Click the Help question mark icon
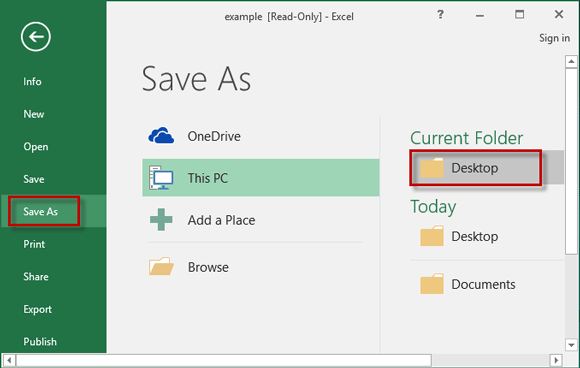The height and width of the screenshot is (368, 580). point(440,14)
